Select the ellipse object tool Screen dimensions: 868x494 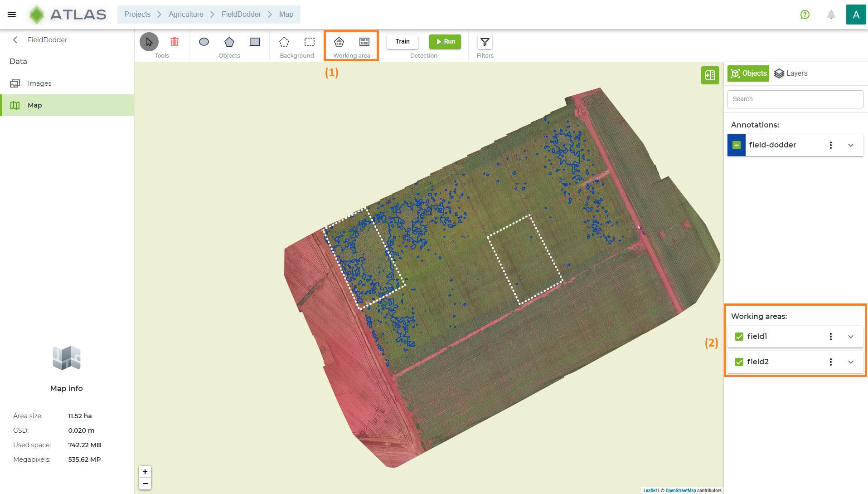[x=204, y=42]
